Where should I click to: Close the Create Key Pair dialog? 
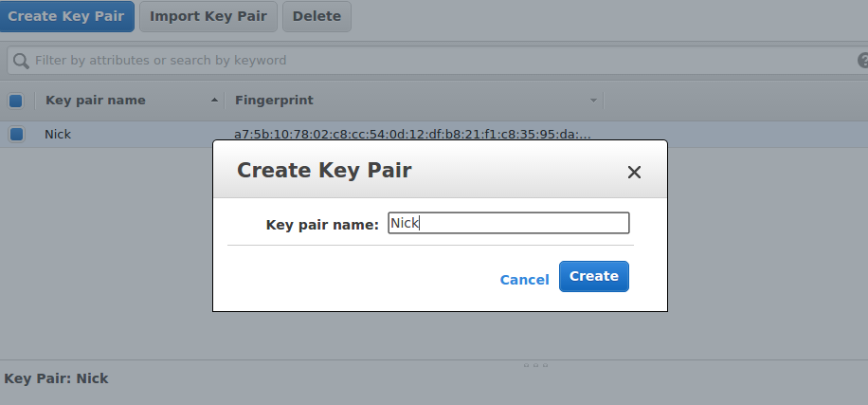coord(634,173)
